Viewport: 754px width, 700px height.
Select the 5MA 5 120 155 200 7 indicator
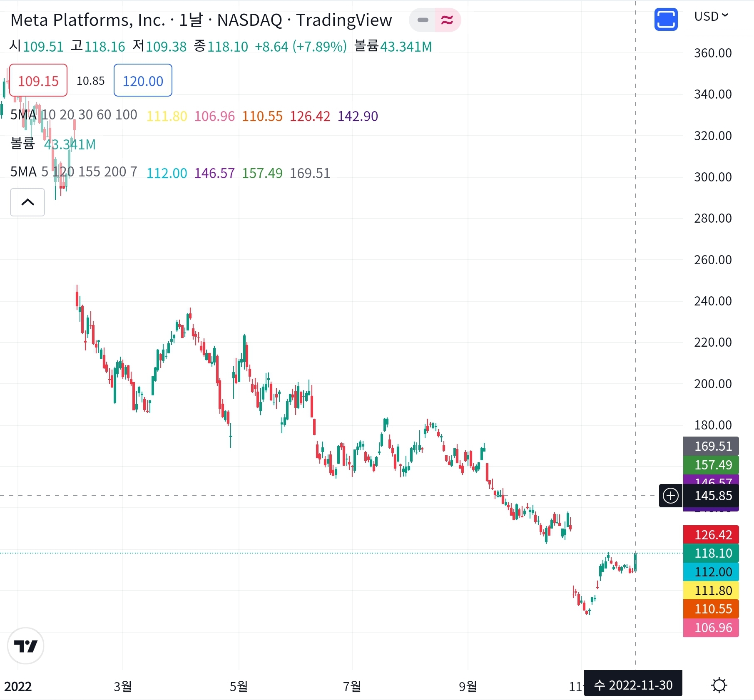click(74, 171)
